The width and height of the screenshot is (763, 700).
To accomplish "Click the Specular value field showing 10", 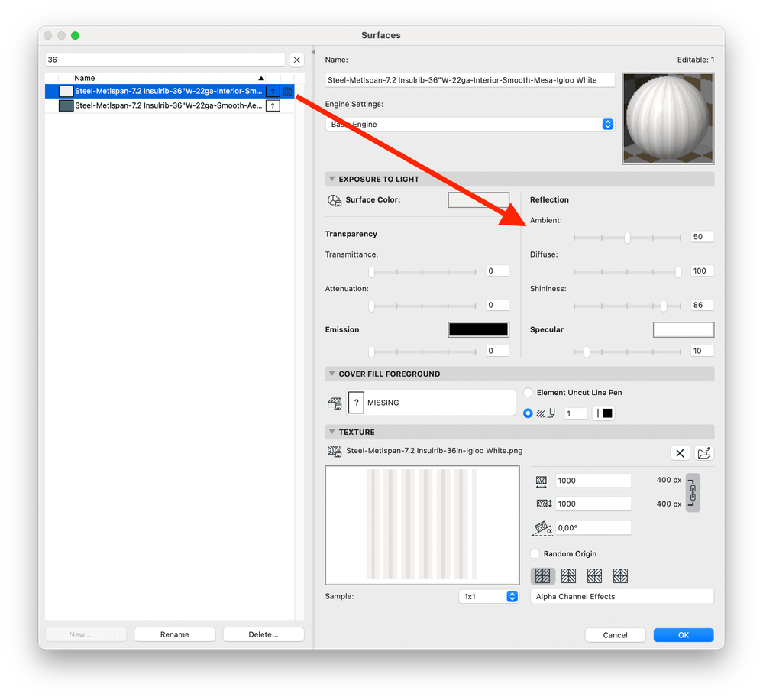I will tap(702, 351).
